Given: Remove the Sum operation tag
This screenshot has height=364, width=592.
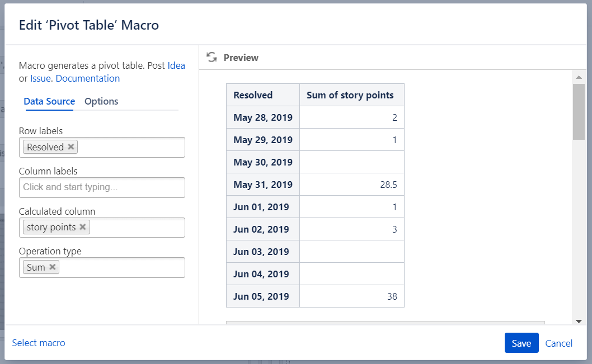Looking at the screenshot, I should click(x=53, y=267).
